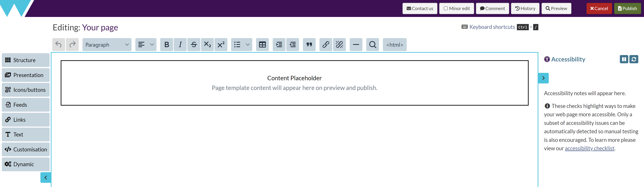Screen dimensions: 644x187
Task: Open the Paragraph format dropdown
Action: [107, 44]
